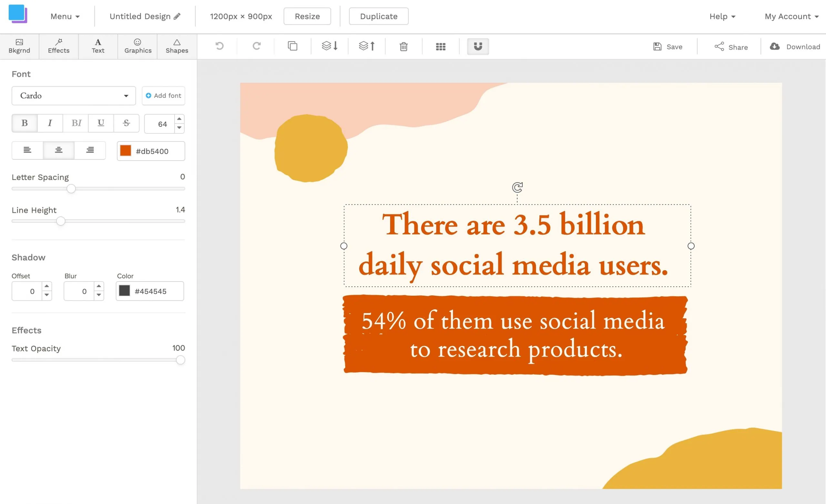Expand the Menu dropdown

click(x=64, y=16)
